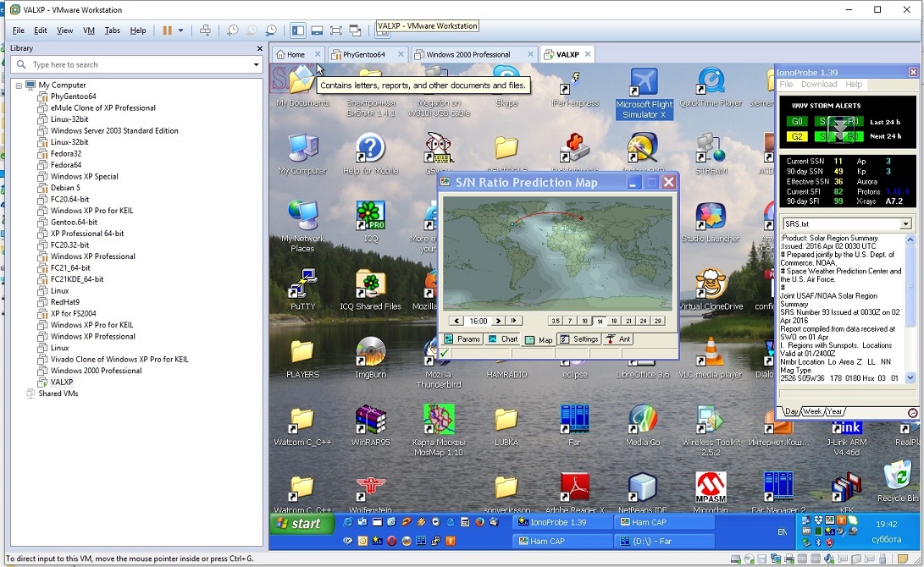Click next hour arrow in prediction map
This screenshot has height=567, width=924.
[499, 321]
